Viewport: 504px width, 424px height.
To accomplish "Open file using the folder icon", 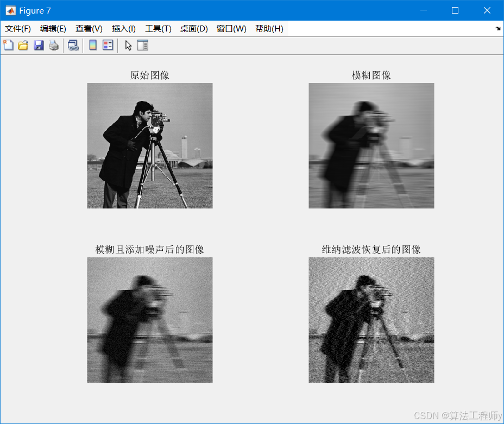I will [x=23, y=45].
